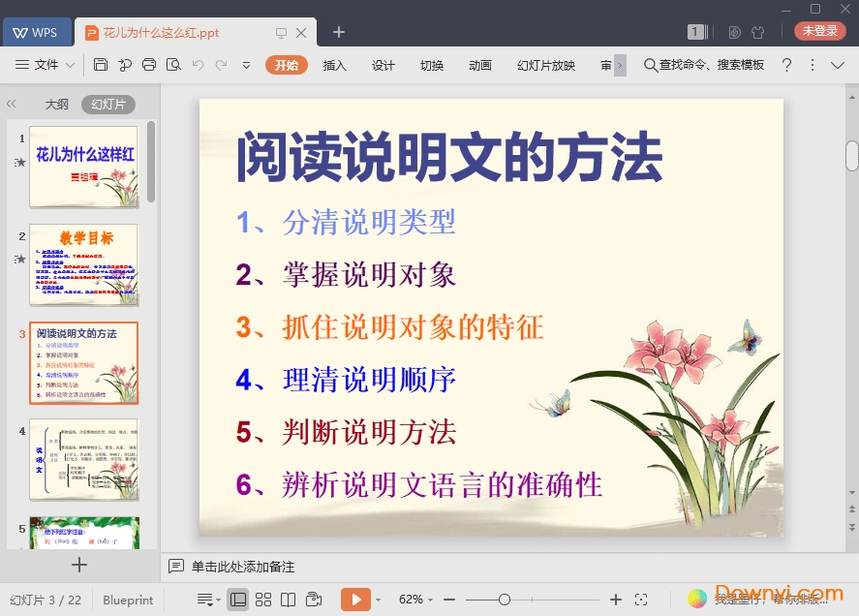
Task: Open the 62% zoom level dropdown
Action: click(415, 600)
